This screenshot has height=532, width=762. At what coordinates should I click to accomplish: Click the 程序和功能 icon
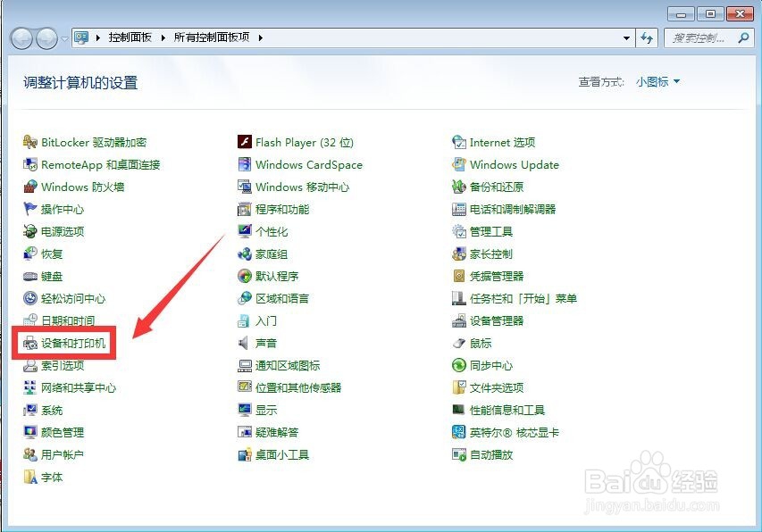click(x=245, y=209)
